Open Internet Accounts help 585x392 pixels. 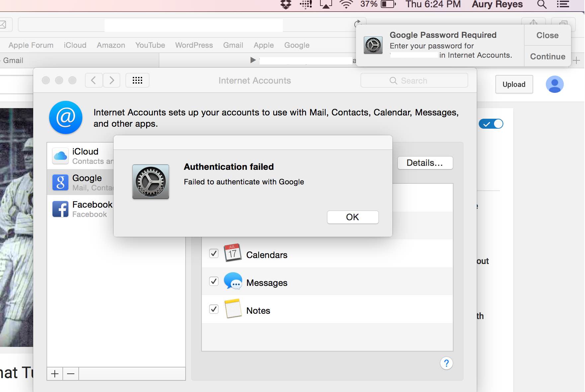tap(447, 363)
